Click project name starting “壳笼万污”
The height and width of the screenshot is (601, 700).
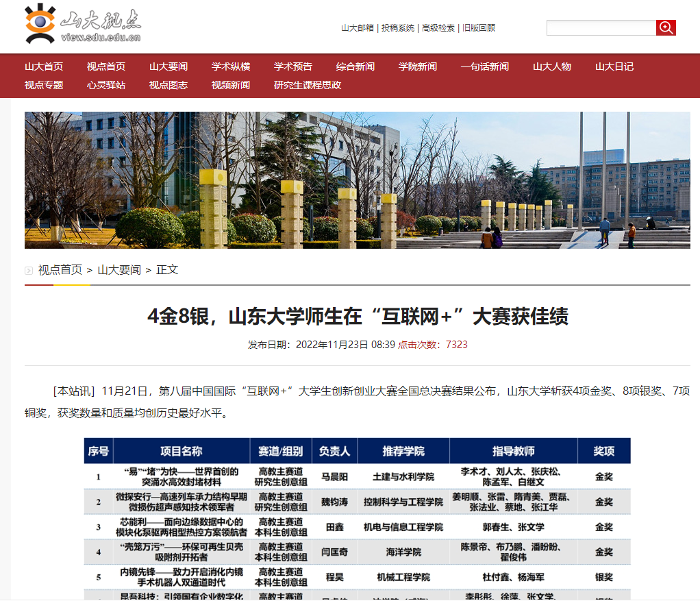182,552
